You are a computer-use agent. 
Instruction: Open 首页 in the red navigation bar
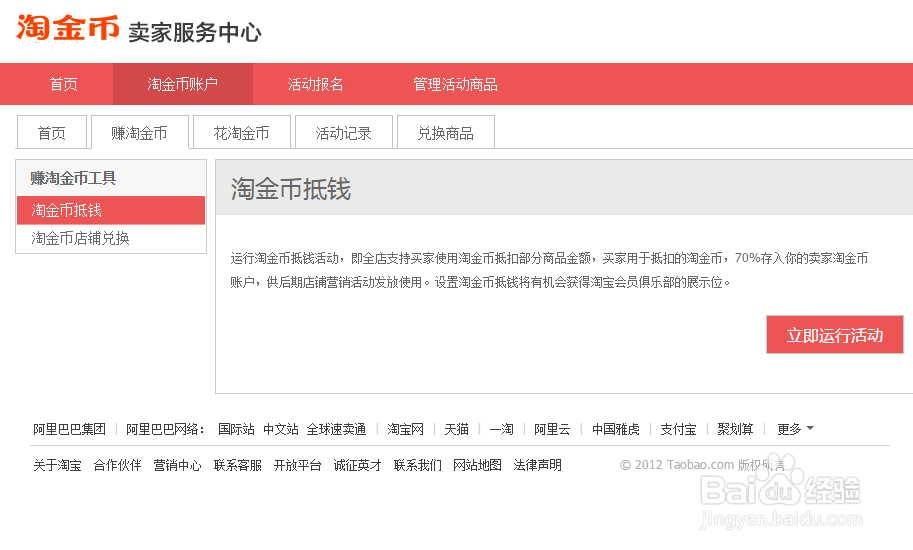pos(63,84)
